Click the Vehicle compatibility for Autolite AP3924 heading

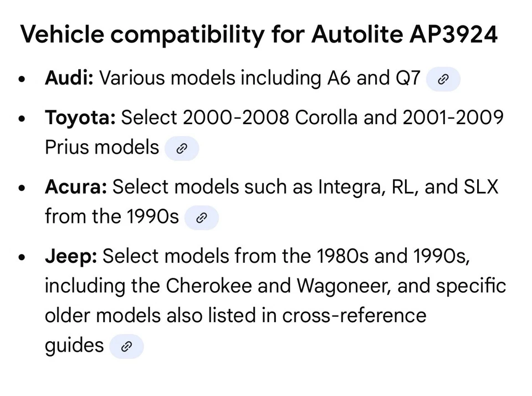[x=259, y=35]
